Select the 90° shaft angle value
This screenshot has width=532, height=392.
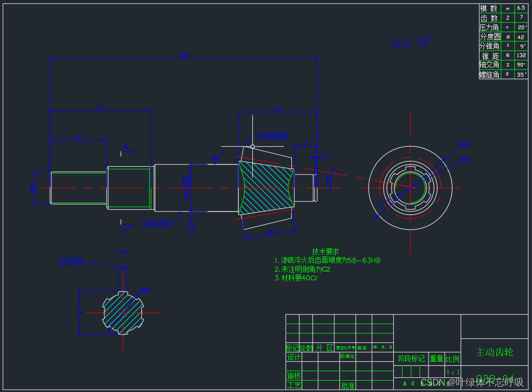521,65
